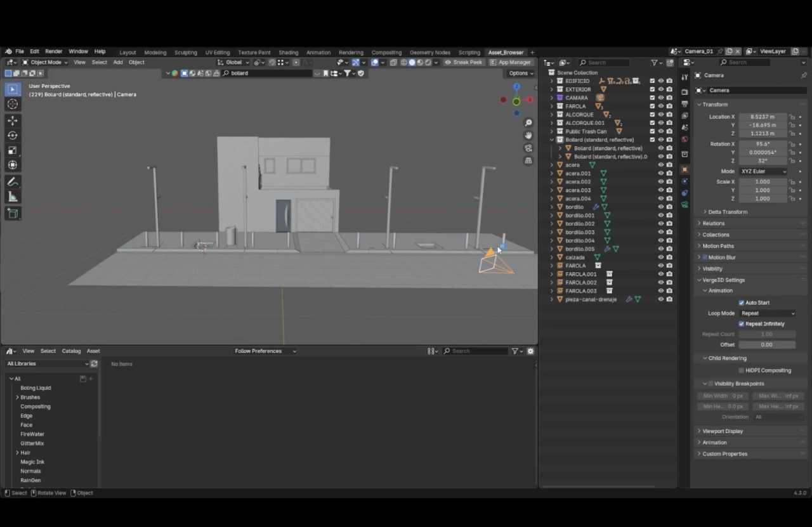Click the Offset value slider field
This screenshot has height=527, width=812.
pyautogui.click(x=766, y=345)
